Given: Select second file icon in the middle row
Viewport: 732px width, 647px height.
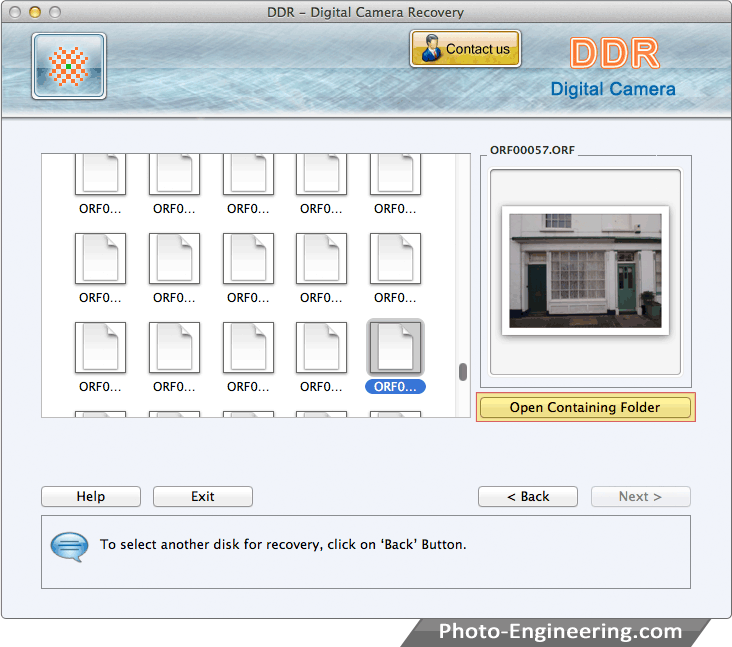Looking at the screenshot, I should click(174, 259).
